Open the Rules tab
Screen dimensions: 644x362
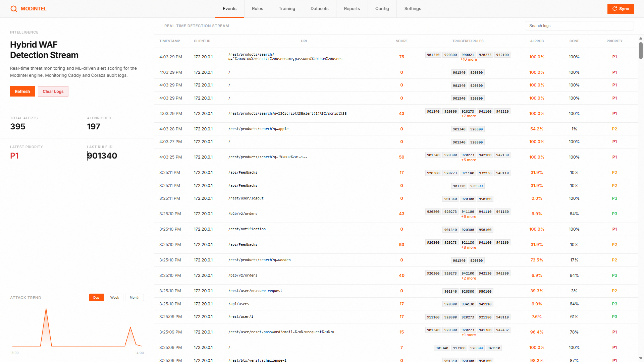(257, 9)
